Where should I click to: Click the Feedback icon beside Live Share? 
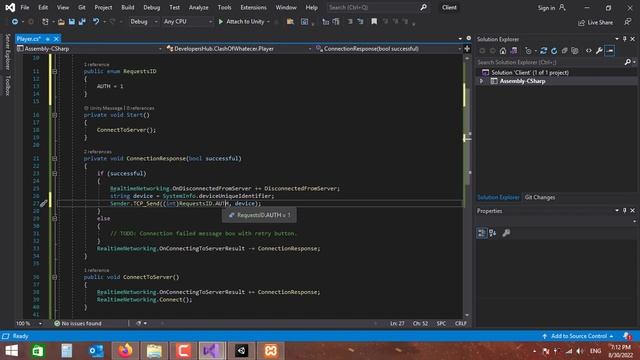(x=628, y=22)
